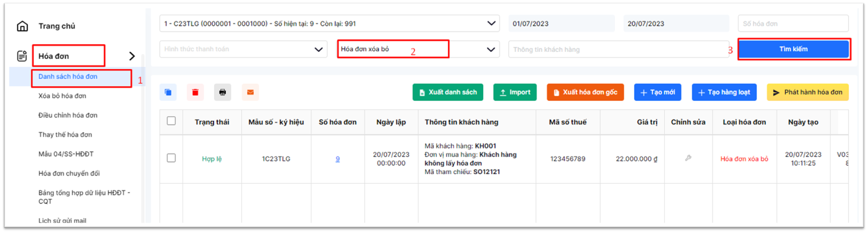Collapse the Hóa đơn menu chevron
Image resolution: width=868 pixels, height=233 pixels.
tap(132, 56)
